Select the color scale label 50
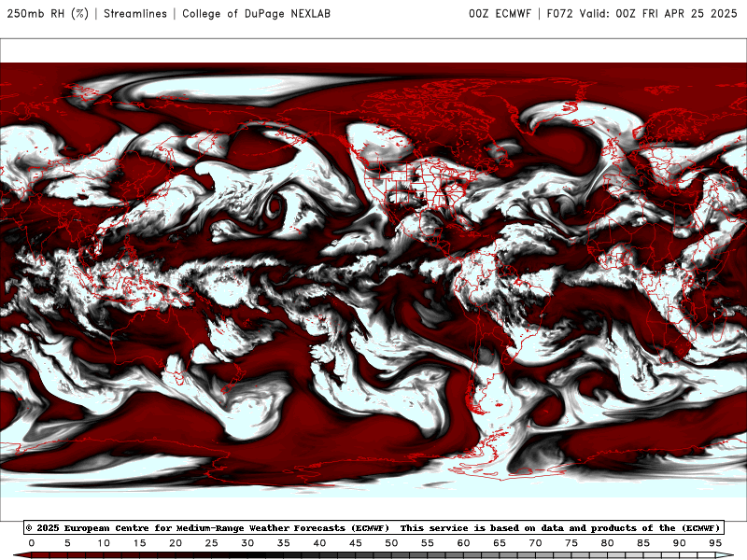Screen dimensions: 747x560 (391, 543)
